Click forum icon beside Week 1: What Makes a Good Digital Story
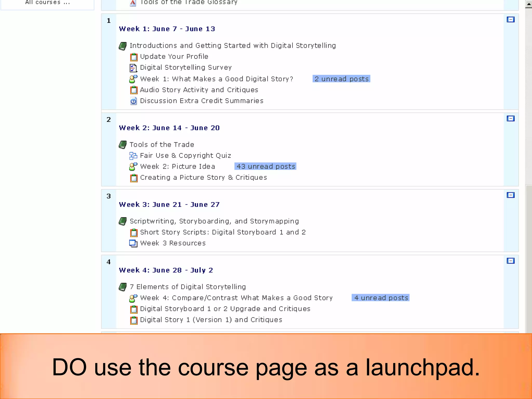532x399 pixels. click(133, 79)
